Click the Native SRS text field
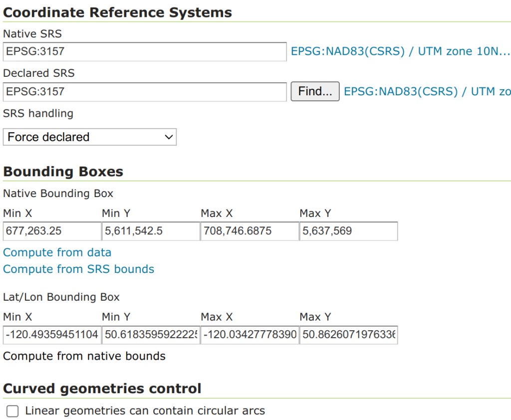 [144, 51]
